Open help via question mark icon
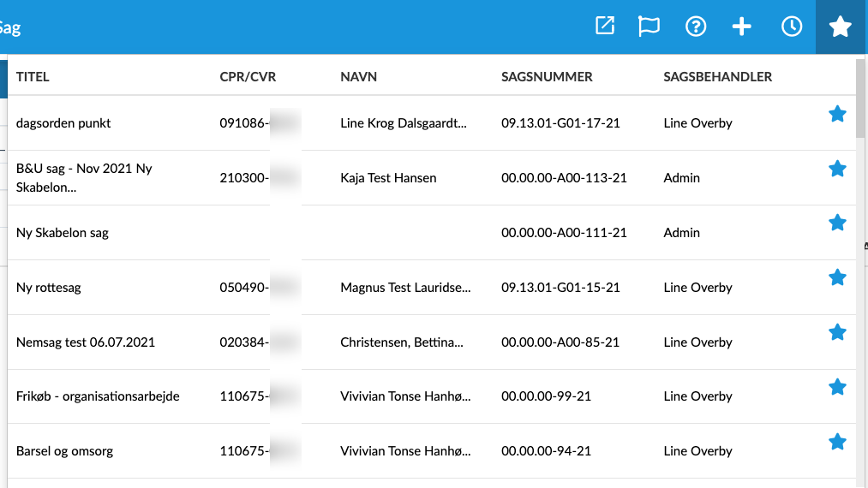 coord(696,27)
